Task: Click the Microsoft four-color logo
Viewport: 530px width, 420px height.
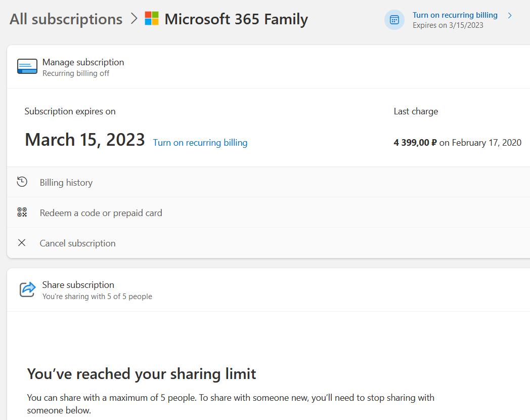Action: (x=151, y=19)
